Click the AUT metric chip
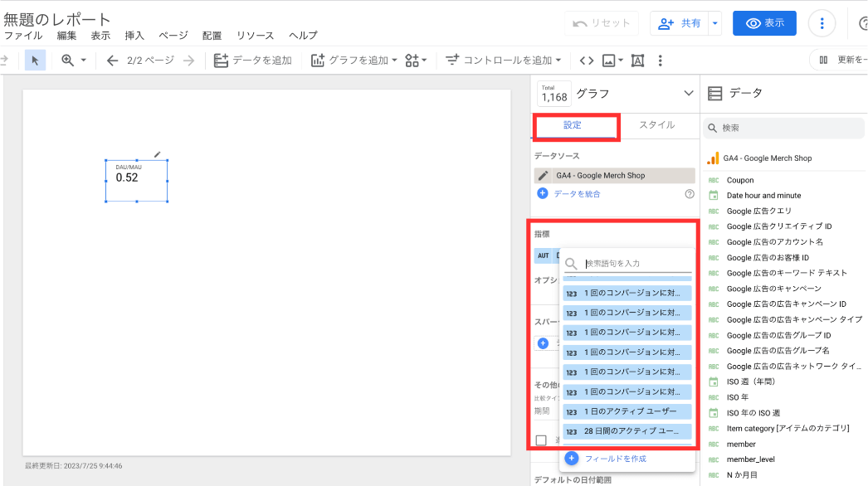 (x=543, y=255)
